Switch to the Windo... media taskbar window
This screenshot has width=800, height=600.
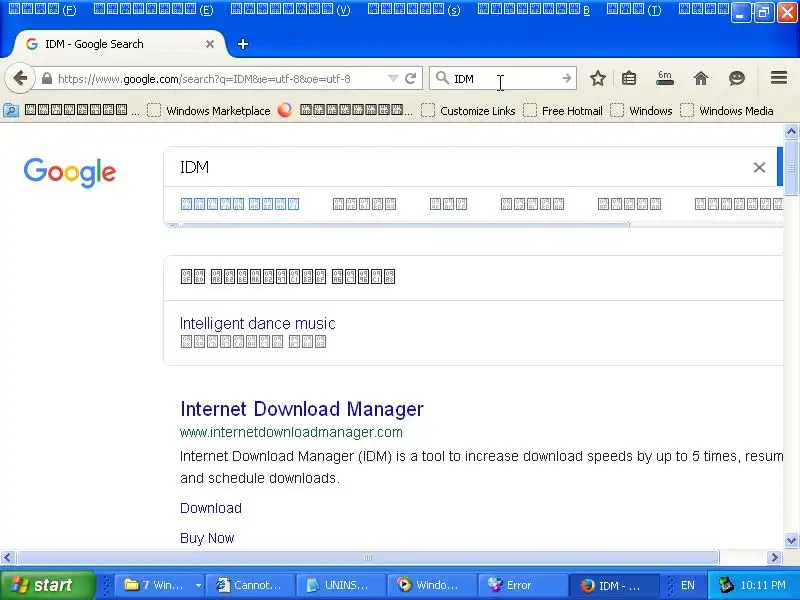click(x=431, y=585)
